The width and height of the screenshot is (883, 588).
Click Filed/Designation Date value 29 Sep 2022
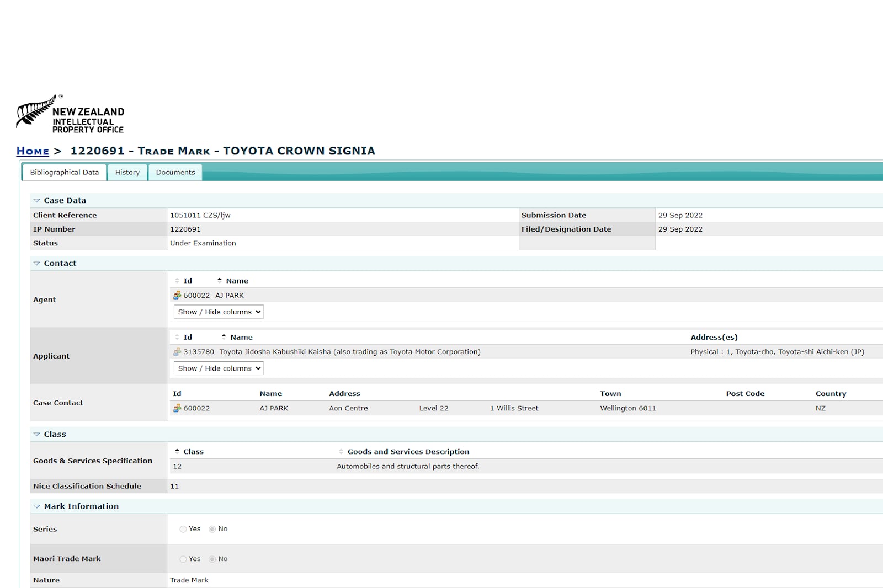(x=680, y=229)
